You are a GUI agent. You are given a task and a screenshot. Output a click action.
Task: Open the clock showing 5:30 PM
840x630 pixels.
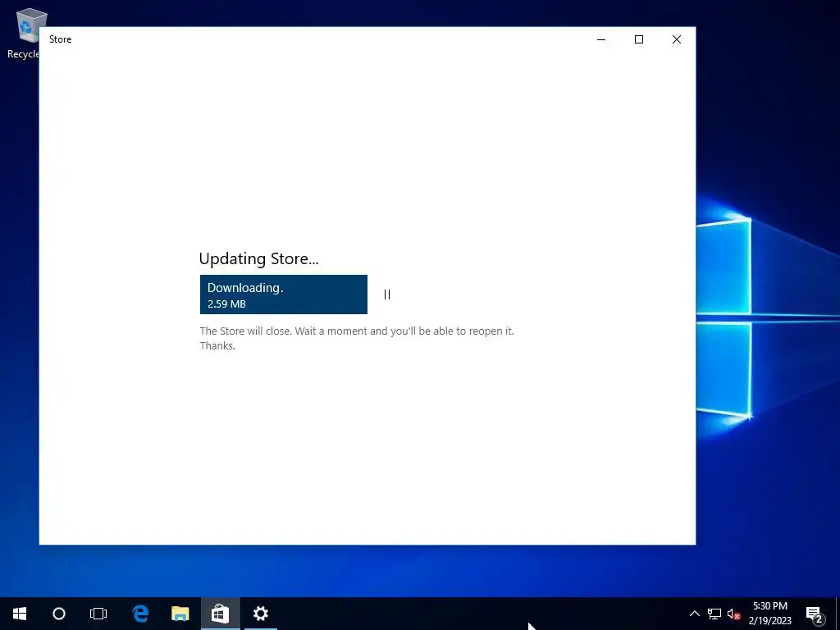point(769,614)
